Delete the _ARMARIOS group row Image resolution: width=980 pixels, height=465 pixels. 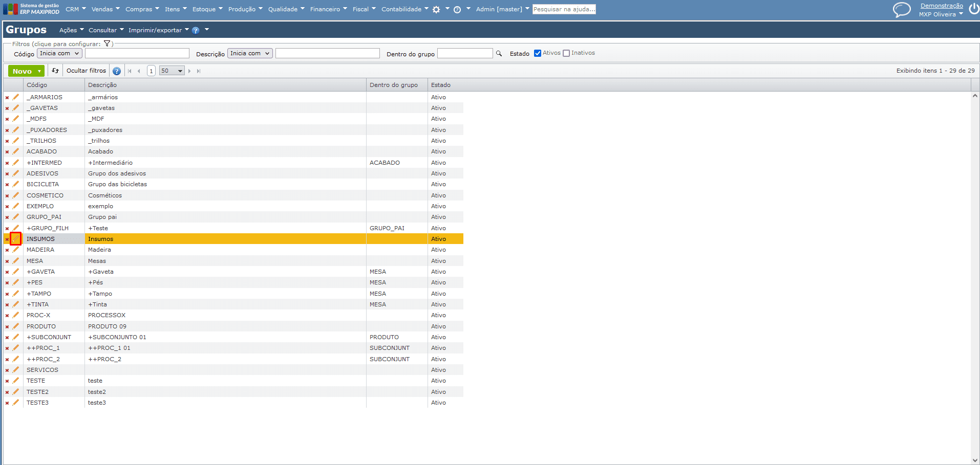tap(7, 97)
